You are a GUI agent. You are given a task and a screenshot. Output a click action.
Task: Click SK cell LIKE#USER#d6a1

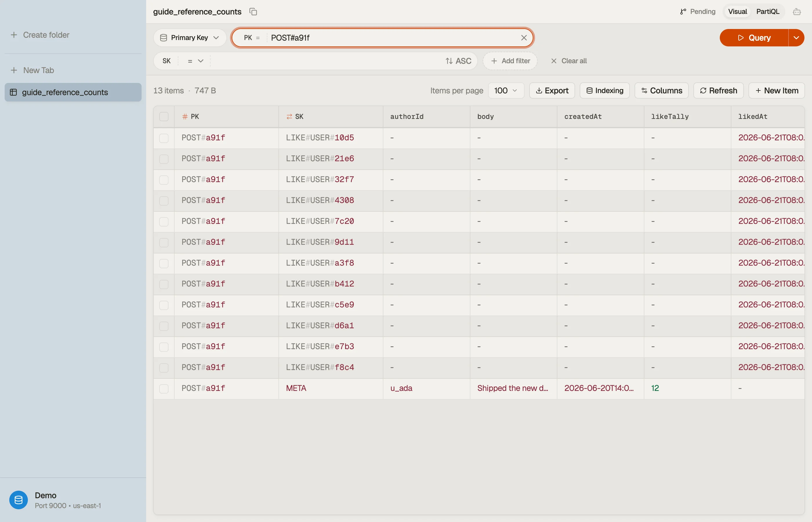[x=331, y=326]
